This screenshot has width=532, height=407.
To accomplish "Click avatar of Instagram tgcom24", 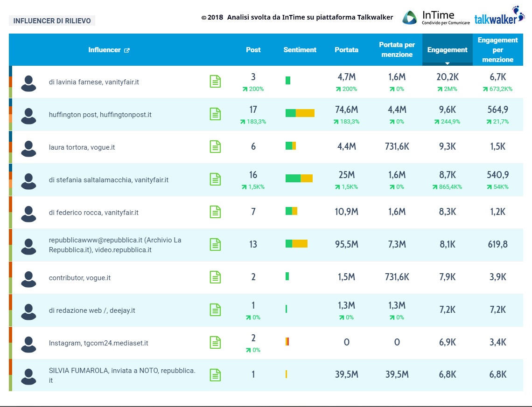I will 28,345.
